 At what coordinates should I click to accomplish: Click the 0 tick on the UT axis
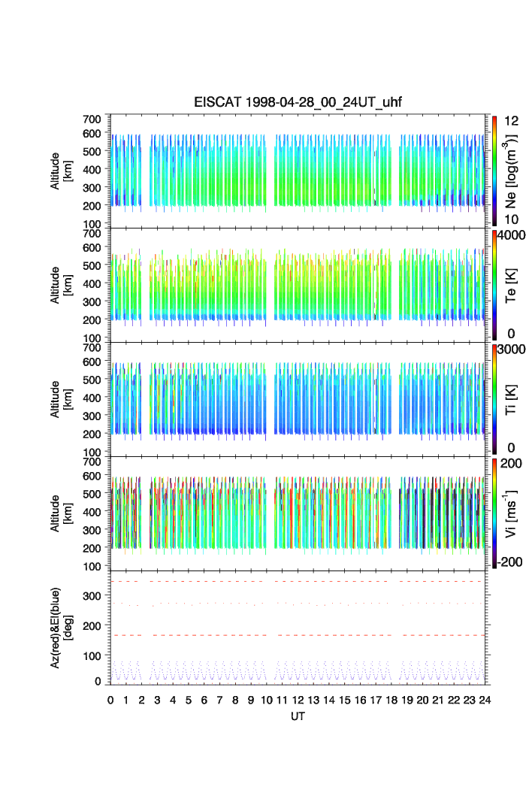tap(110, 699)
